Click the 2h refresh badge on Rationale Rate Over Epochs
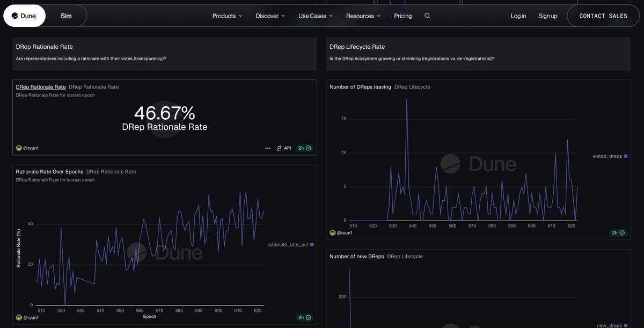The height and width of the screenshot is (328, 644). [305, 318]
